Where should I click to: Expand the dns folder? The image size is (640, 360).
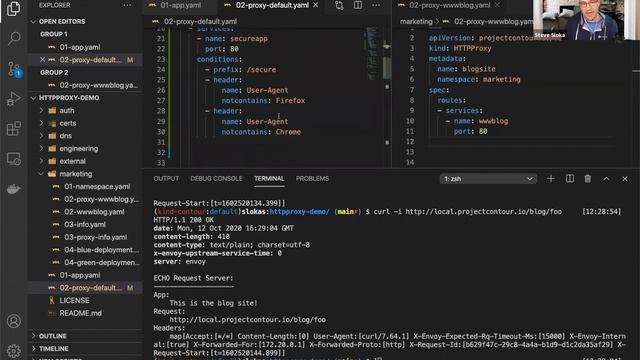[x=41, y=136]
